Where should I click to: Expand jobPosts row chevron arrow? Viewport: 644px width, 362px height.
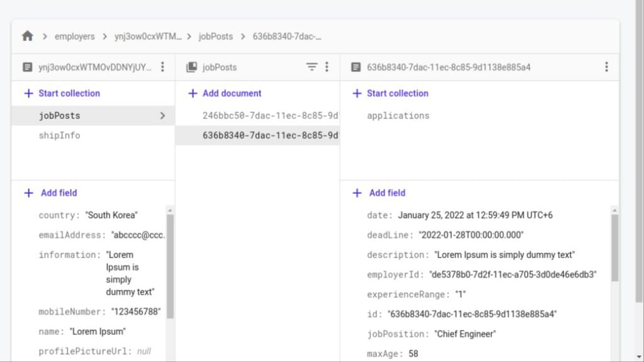tap(162, 116)
